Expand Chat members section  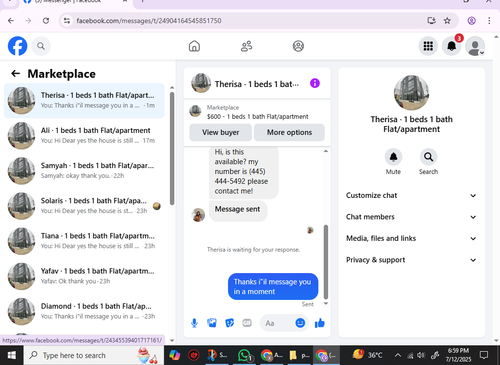coord(411,217)
